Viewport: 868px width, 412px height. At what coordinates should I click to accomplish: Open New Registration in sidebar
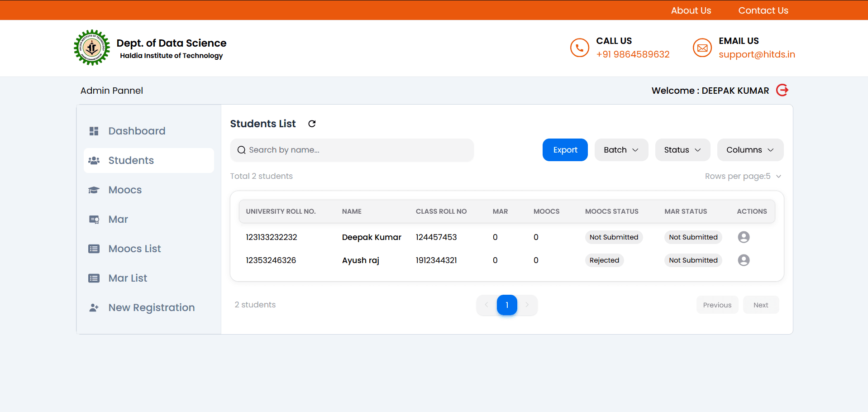pyautogui.click(x=149, y=307)
